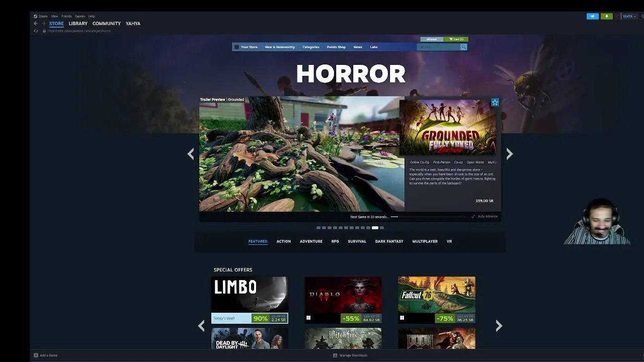Click the Steam logo menu
Viewport: 644px width, 362px height.
point(41,16)
